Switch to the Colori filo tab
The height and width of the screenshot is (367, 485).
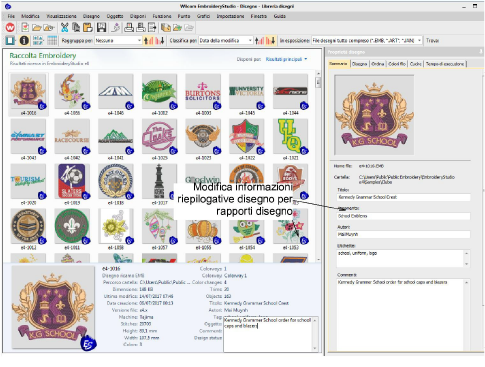click(x=397, y=63)
